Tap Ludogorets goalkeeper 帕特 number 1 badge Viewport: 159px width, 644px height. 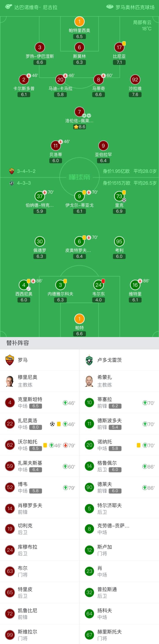79,319
